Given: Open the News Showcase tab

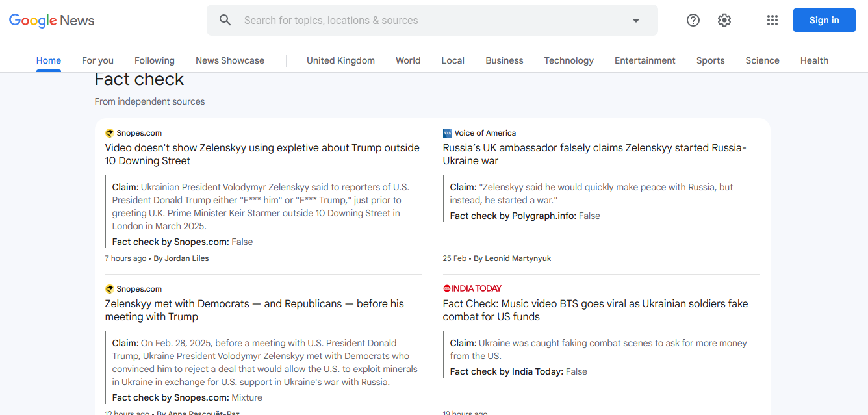Looking at the screenshot, I should [230, 60].
